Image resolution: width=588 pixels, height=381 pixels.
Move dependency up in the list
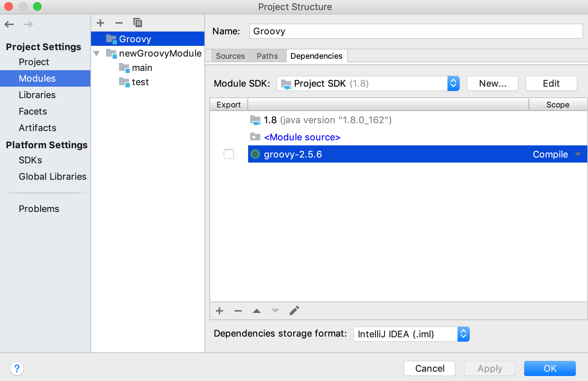tap(257, 311)
